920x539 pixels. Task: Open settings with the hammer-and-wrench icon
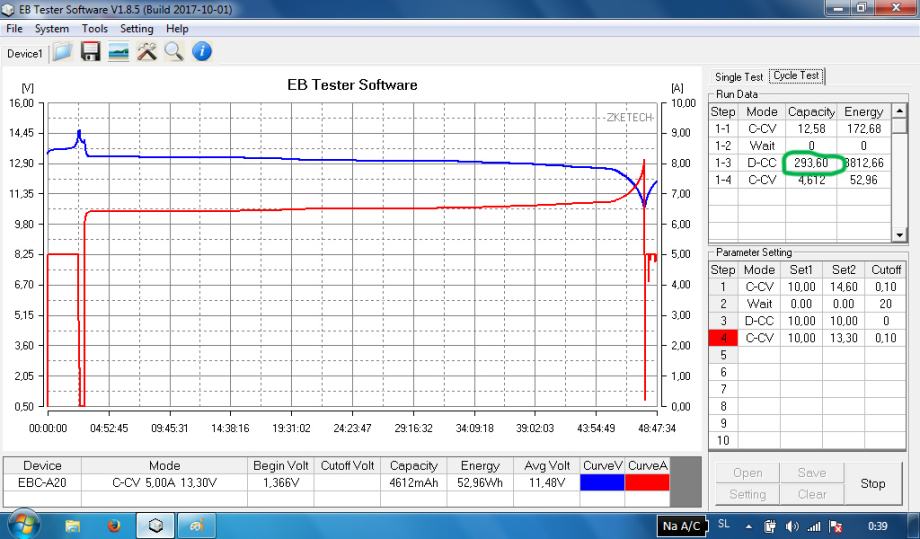coord(146,52)
